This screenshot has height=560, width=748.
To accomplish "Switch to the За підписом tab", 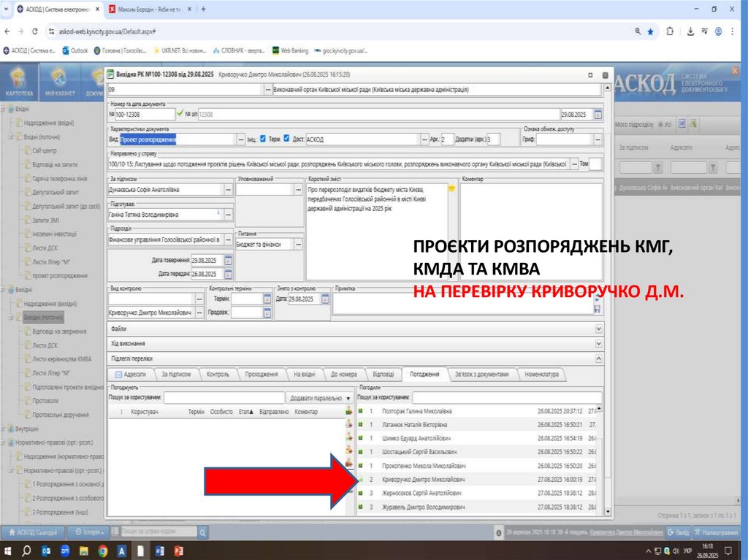I will pos(175,375).
